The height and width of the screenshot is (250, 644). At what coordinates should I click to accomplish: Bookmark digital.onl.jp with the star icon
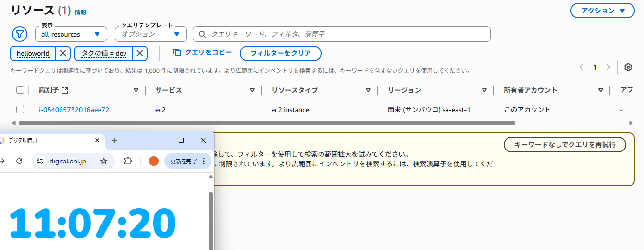click(104, 161)
